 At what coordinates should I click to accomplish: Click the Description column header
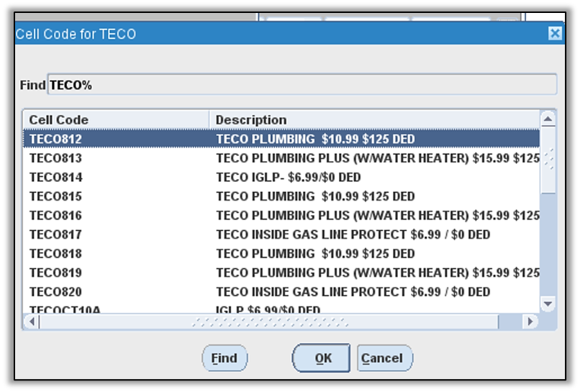coord(374,120)
